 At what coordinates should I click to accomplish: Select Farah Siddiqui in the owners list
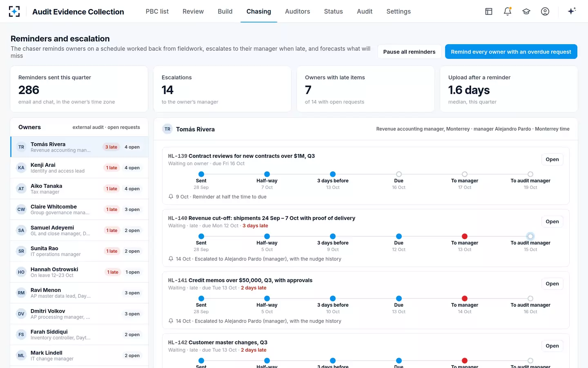coord(79,334)
